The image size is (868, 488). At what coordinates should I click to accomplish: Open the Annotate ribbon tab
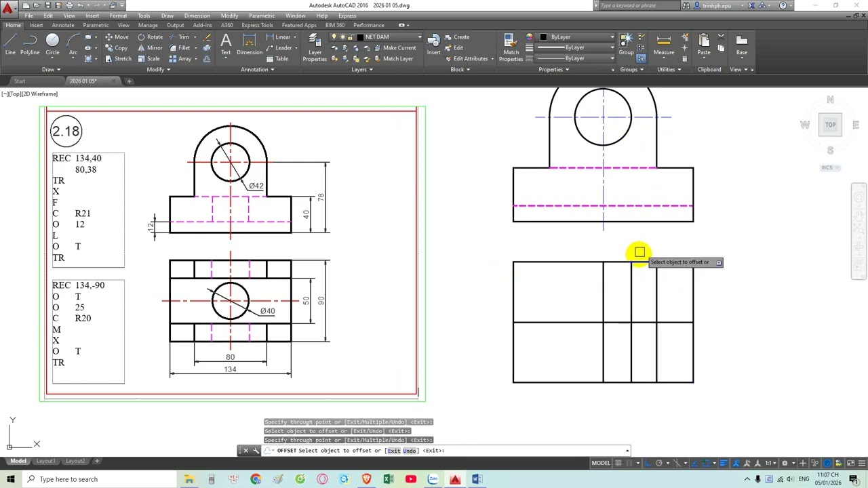tap(63, 25)
